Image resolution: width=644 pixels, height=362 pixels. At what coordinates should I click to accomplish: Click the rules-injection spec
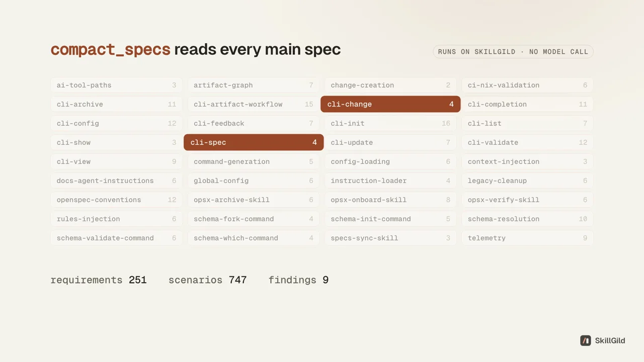click(116, 219)
